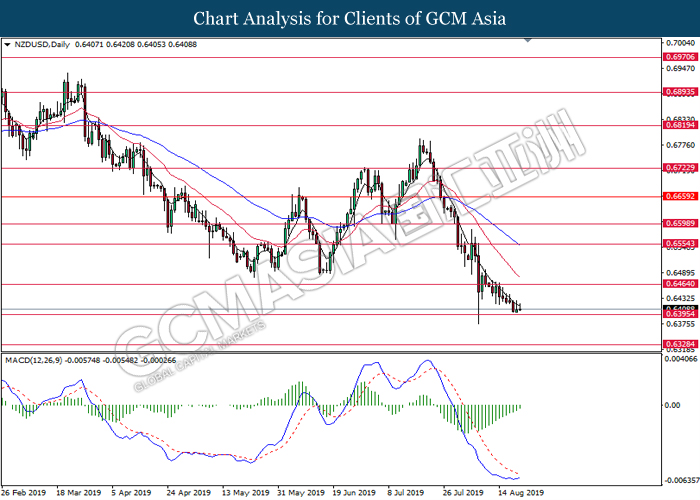
Task: Click the 14 Aug 2019 date label
Action: [x=521, y=493]
